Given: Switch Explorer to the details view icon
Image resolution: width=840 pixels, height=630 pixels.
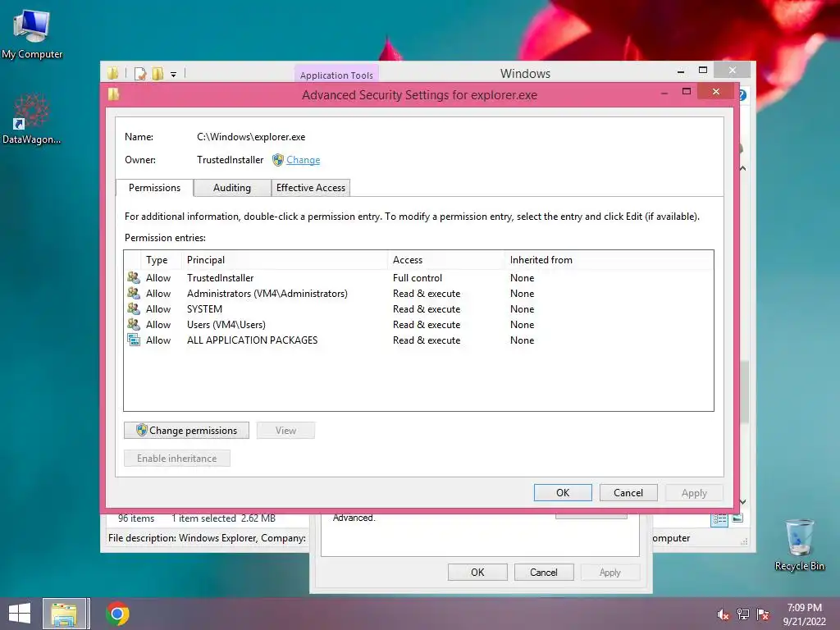Looking at the screenshot, I should pyautogui.click(x=719, y=518).
